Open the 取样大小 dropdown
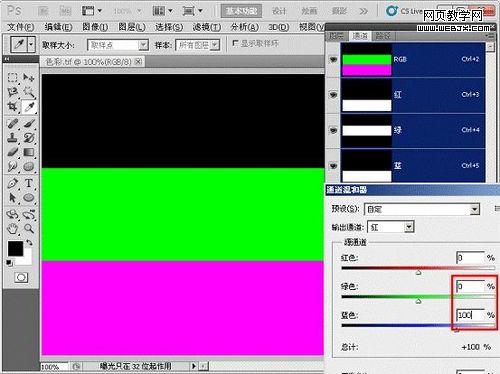The height and width of the screenshot is (374, 500). [x=118, y=45]
